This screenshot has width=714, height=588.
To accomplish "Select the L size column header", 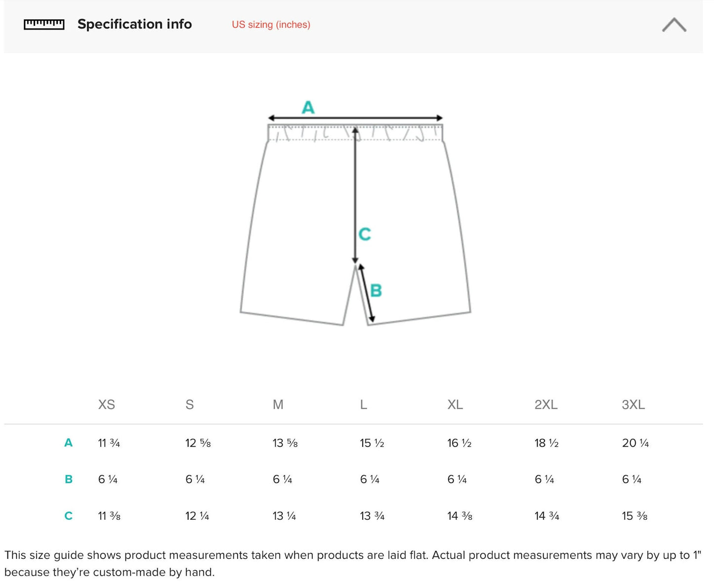I will pyautogui.click(x=364, y=405).
